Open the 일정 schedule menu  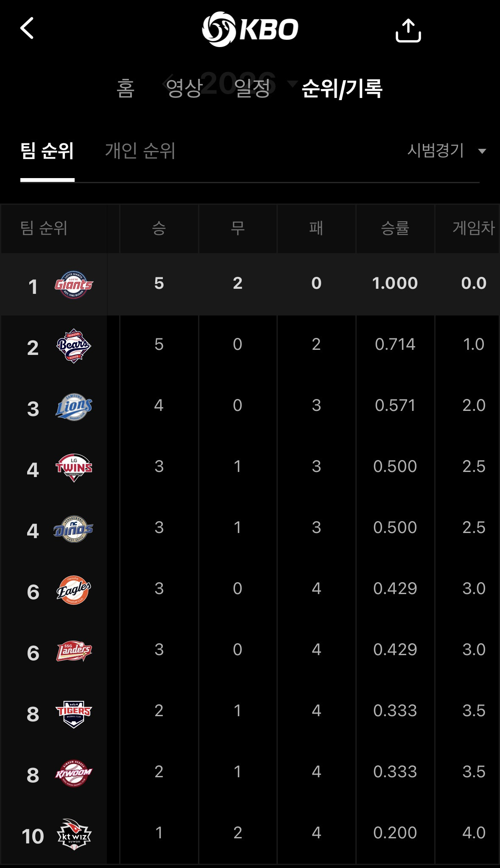click(x=253, y=89)
